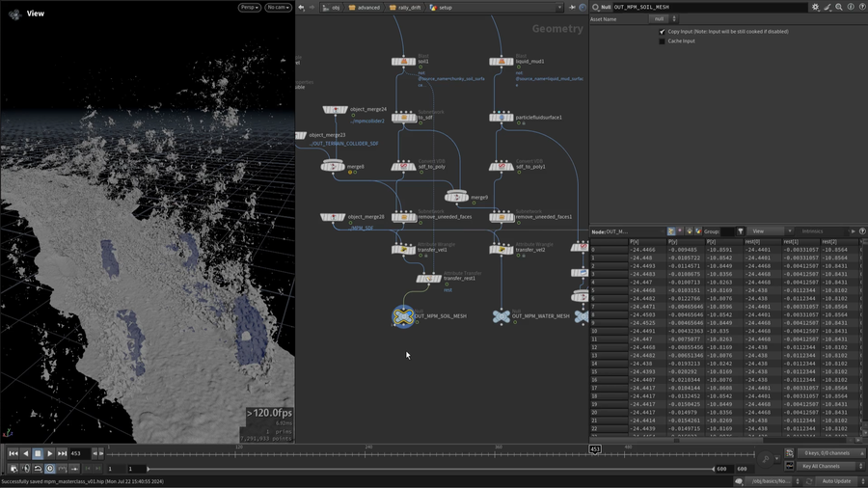868x488 pixels.
Task: Click the particlefluidsurface1 node icon
Action: coord(501,118)
